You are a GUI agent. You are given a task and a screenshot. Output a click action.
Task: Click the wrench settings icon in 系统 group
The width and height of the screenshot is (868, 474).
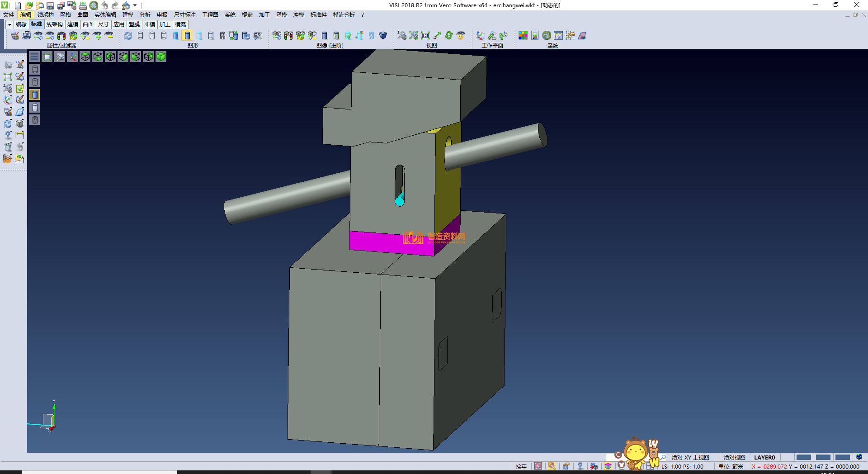547,35
